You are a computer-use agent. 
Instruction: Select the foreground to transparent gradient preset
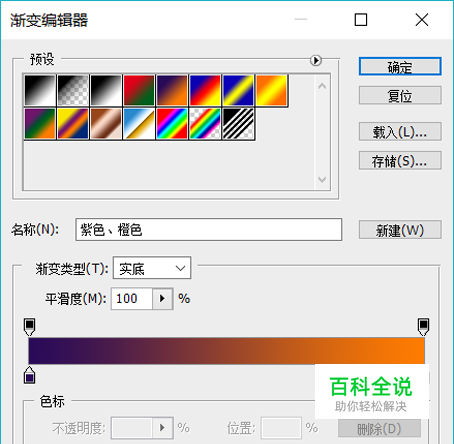click(73, 90)
